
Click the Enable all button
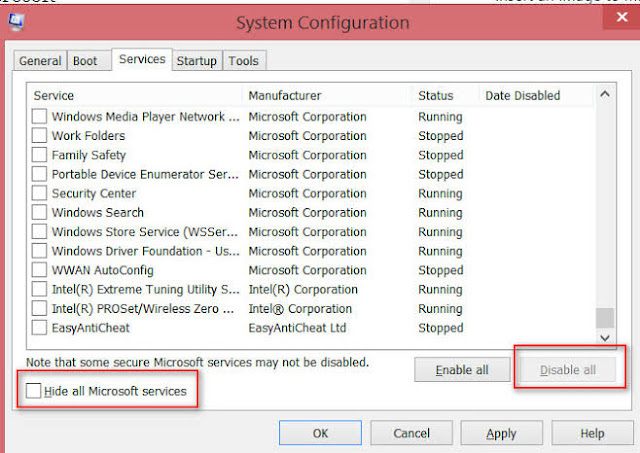462,370
